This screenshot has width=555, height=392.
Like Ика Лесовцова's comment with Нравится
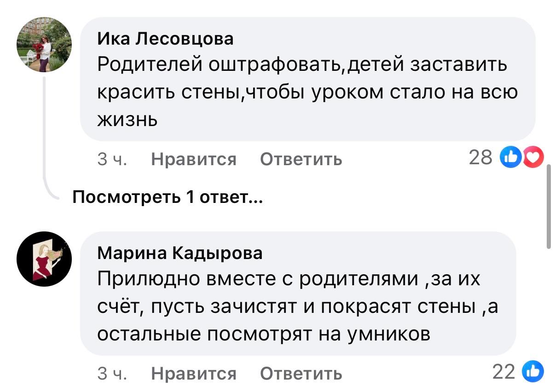(x=193, y=159)
